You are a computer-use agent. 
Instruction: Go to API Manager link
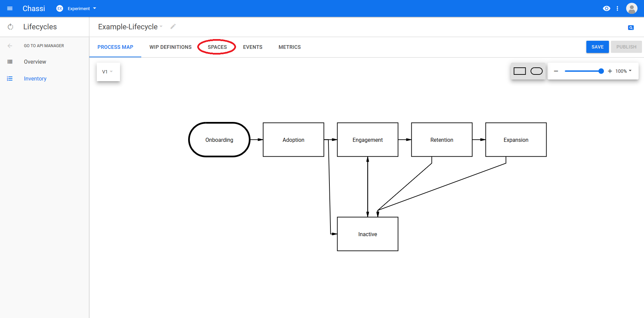point(44,46)
